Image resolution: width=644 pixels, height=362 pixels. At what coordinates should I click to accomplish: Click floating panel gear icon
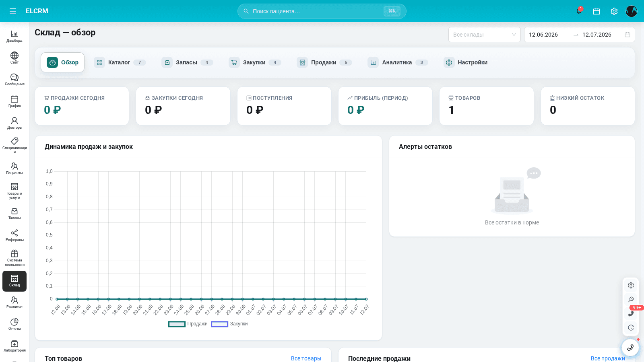pyautogui.click(x=631, y=285)
